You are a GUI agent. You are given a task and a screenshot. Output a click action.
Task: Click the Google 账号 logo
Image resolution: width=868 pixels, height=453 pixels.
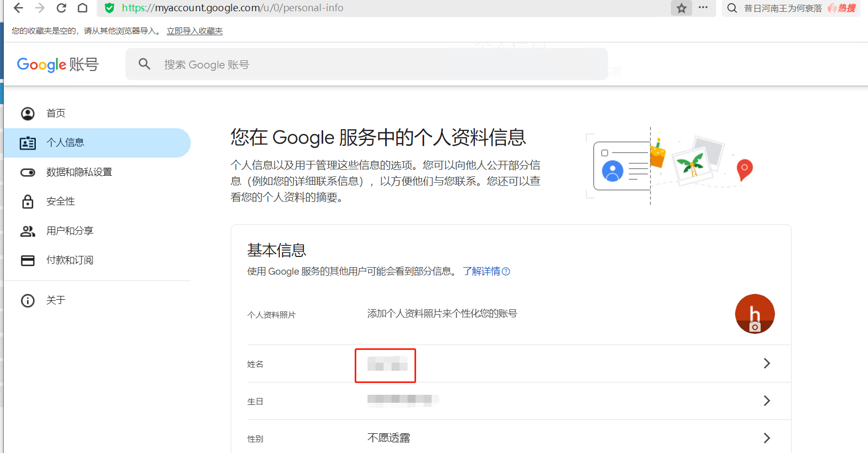[58, 65]
